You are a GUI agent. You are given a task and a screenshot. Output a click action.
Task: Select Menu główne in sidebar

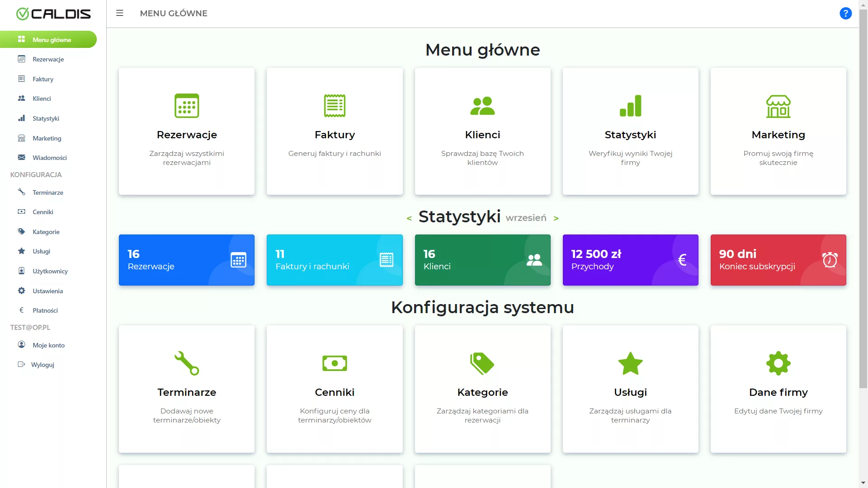pos(48,39)
